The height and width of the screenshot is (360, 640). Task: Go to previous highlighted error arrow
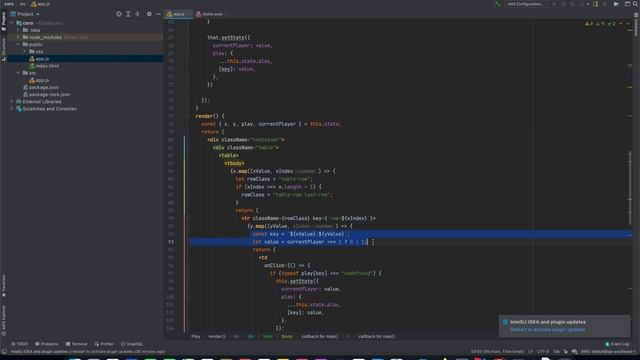pos(621,24)
